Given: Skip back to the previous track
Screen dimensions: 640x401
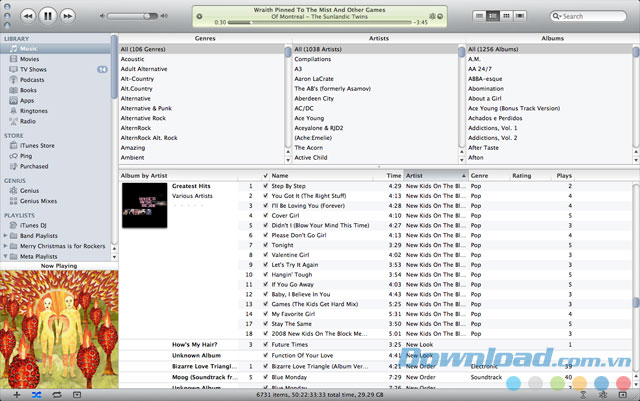Looking at the screenshot, I should [28, 16].
